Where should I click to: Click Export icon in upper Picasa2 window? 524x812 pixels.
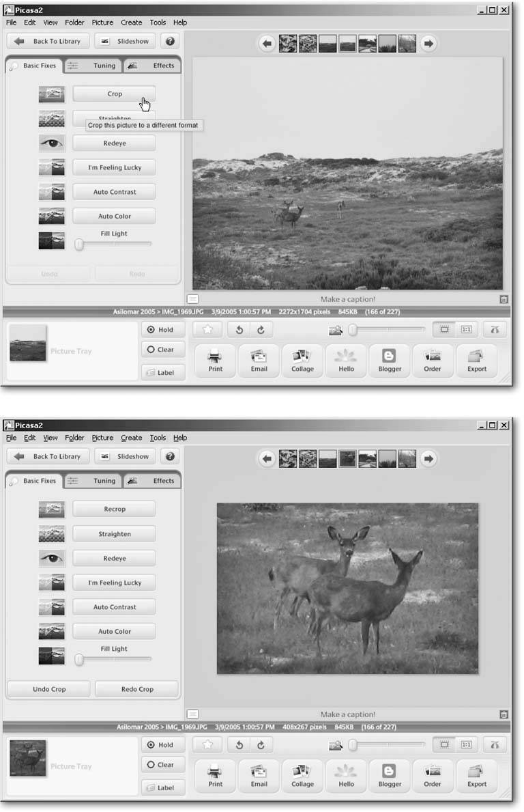click(x=476, y=361)
